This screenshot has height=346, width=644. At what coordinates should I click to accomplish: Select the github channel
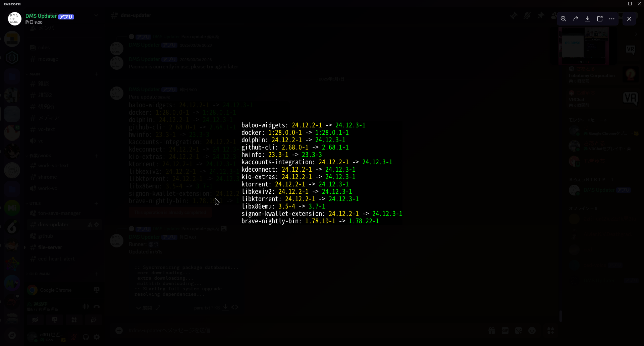click(46, 236)
